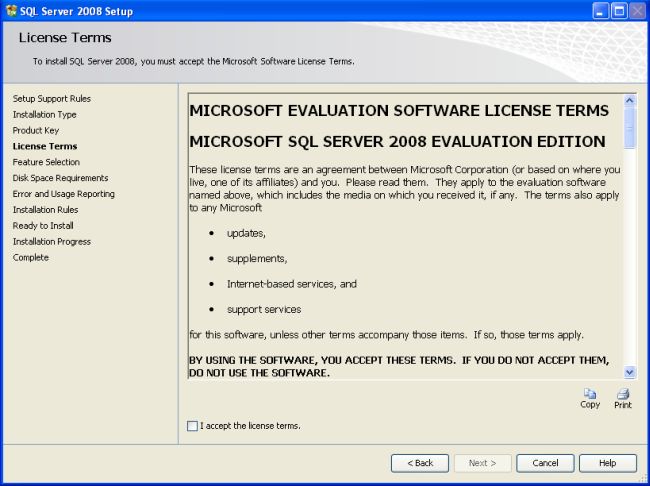Click 'BY USING THE SOFTWARE' bold paragraph
The width and height of the screenshot is (650, 486).
click(399, 367)
